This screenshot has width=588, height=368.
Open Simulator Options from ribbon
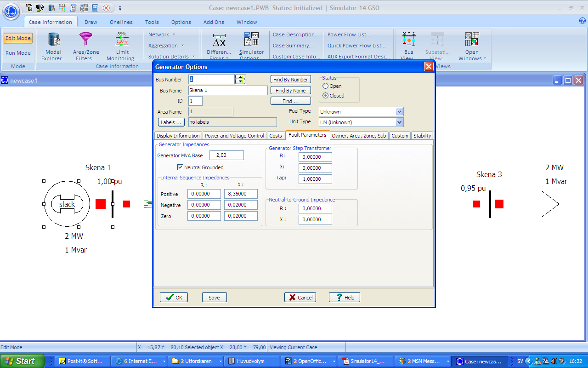[x=251, y=46]
